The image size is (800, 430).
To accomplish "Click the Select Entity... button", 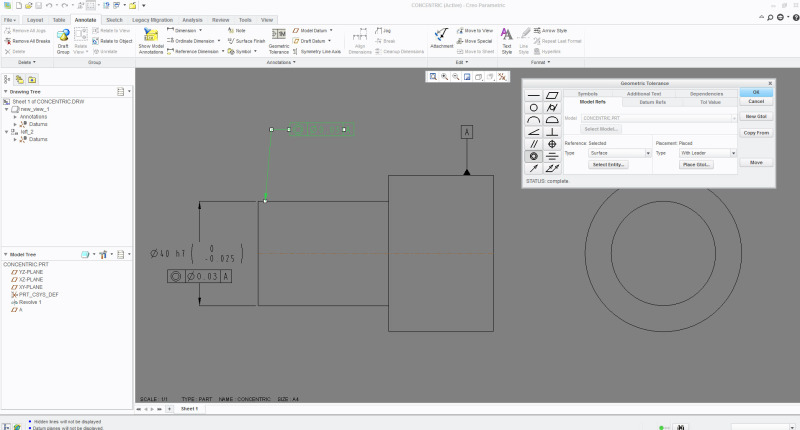I will coord(608,165).
